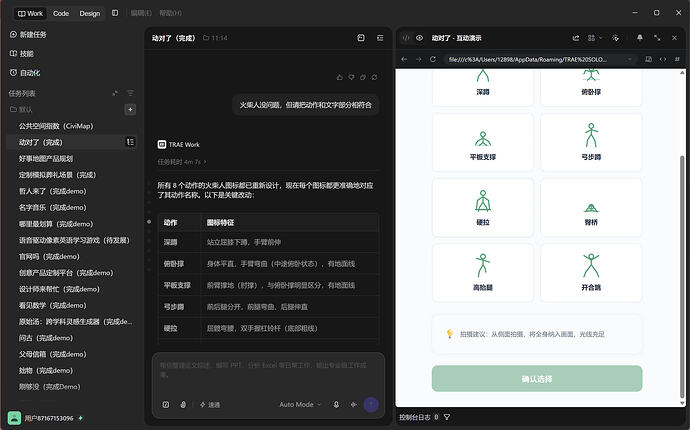Switch to the Design tab

[x=90, y=13]
